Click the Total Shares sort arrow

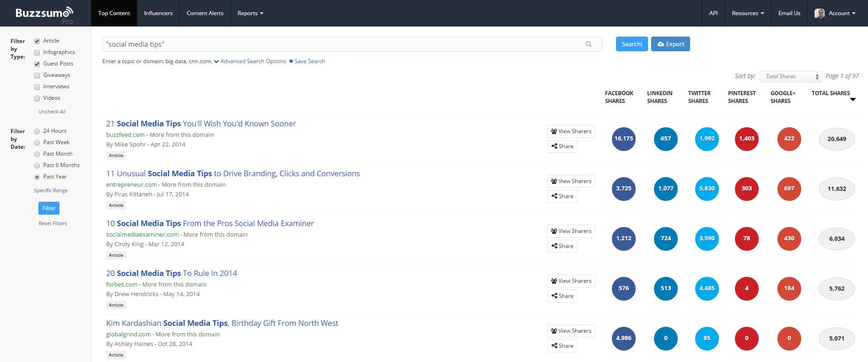click(852, 100)
